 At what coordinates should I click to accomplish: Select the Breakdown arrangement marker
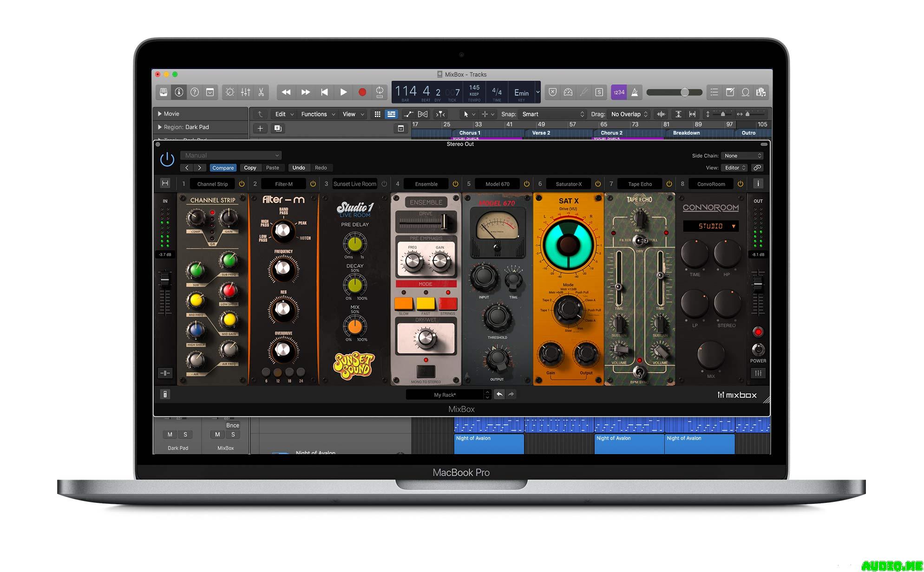[686, 133]
